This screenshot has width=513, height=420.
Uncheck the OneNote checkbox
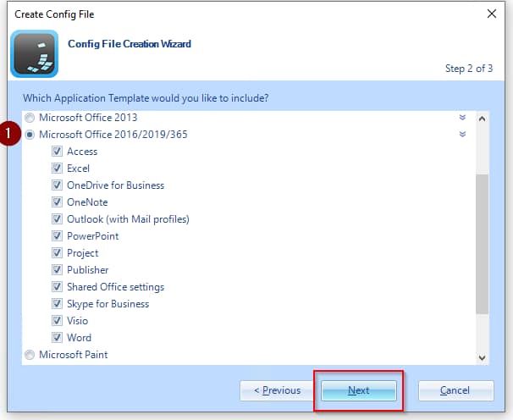tap(57, 202)
